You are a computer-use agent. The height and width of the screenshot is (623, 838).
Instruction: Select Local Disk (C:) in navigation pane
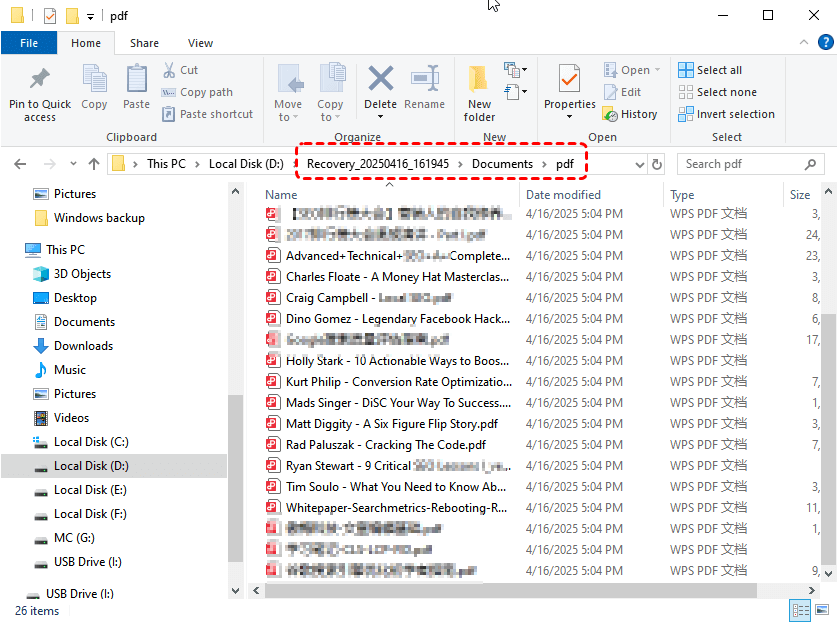(x=91, y=442)
